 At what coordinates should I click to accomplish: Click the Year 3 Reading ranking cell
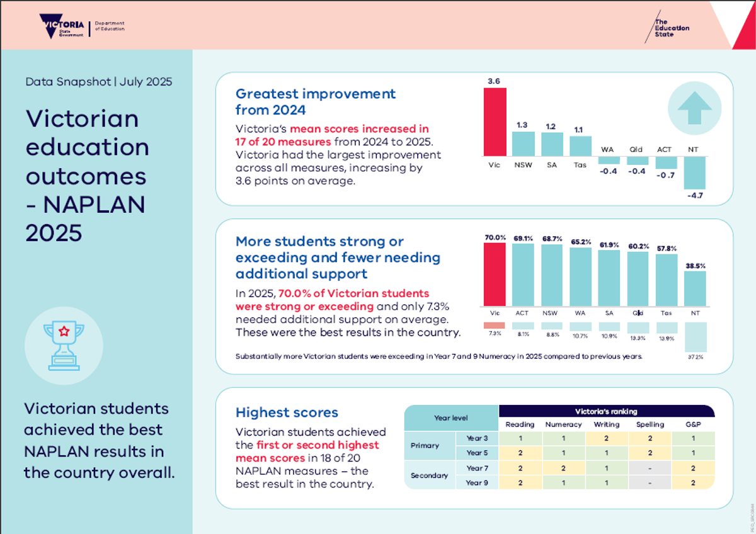point(520,438)
